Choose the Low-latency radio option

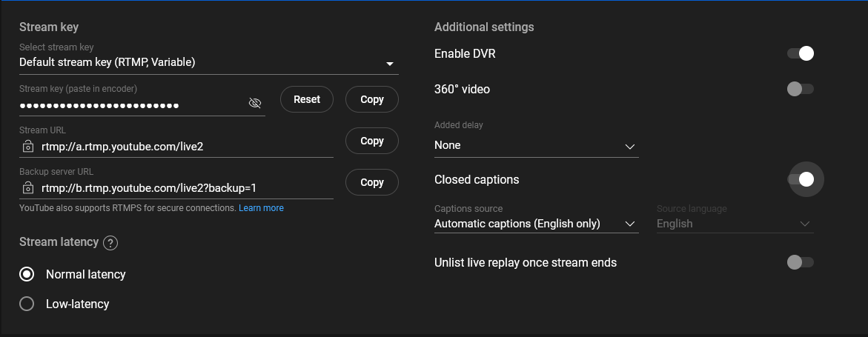(27, 304)
